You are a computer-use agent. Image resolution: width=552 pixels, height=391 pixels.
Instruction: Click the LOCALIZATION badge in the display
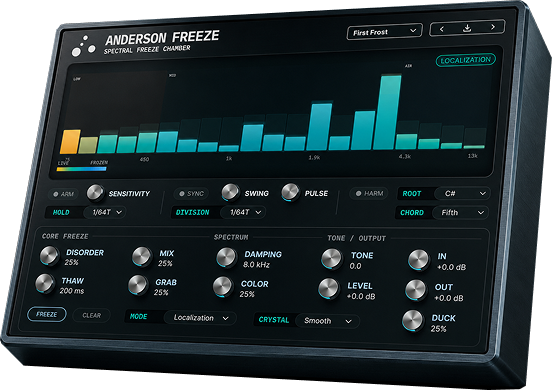pyautogui.click(x=465, y=60)
